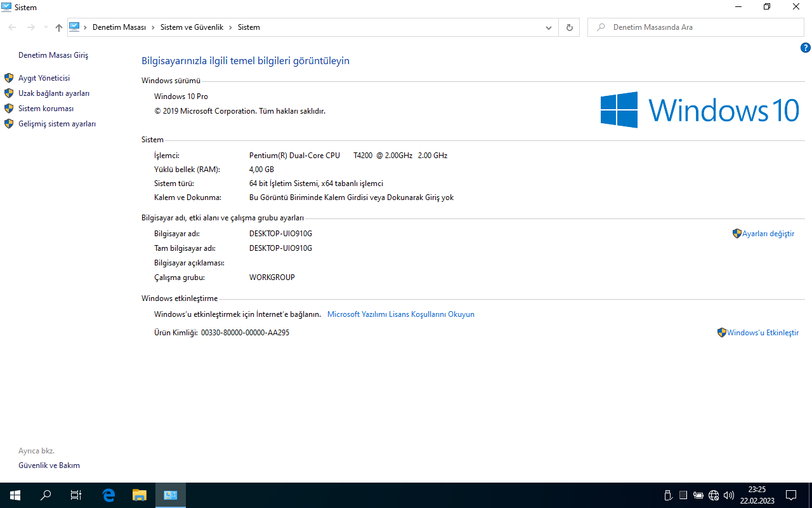Open the recent locations dropdown arrow
This screenshot has height=508, width=812.
46,27
